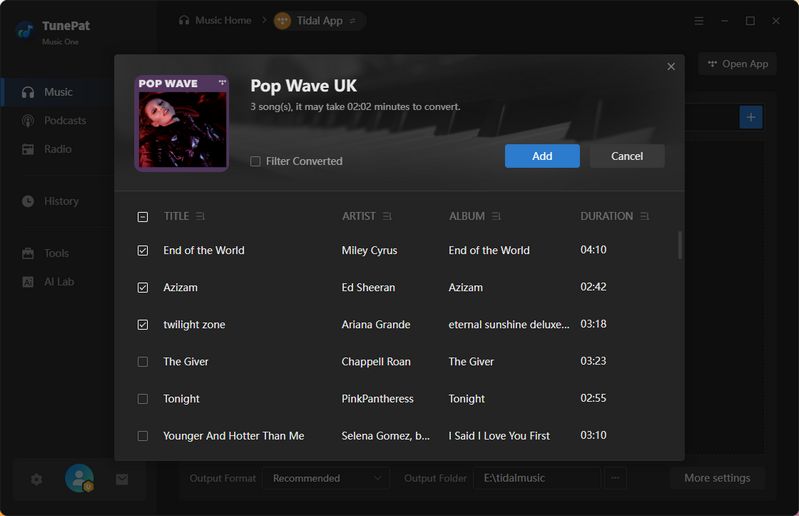Check Younger And Hotter Than Me checkbox
Screen dimensions: 799x516
(x=143, y=436)
